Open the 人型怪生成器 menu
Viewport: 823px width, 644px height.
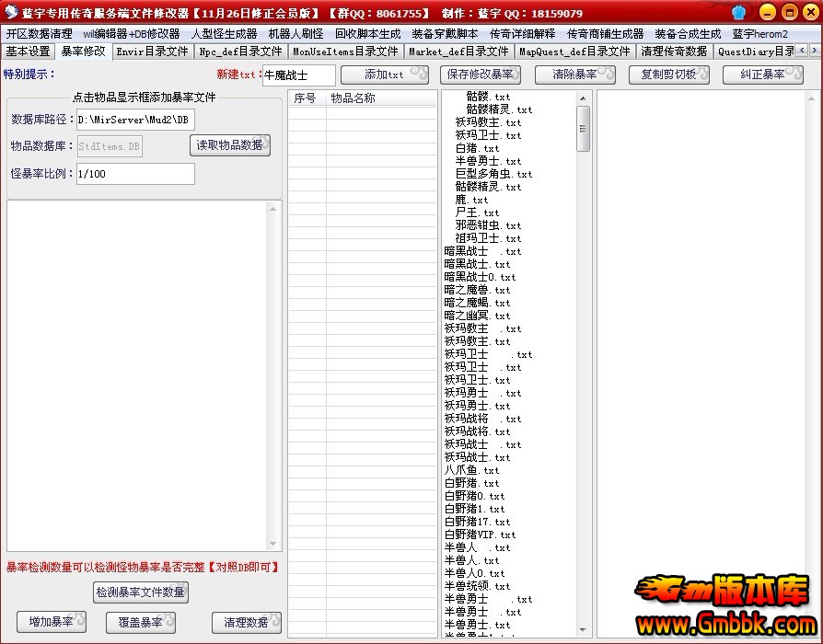[x=224, y=34]
